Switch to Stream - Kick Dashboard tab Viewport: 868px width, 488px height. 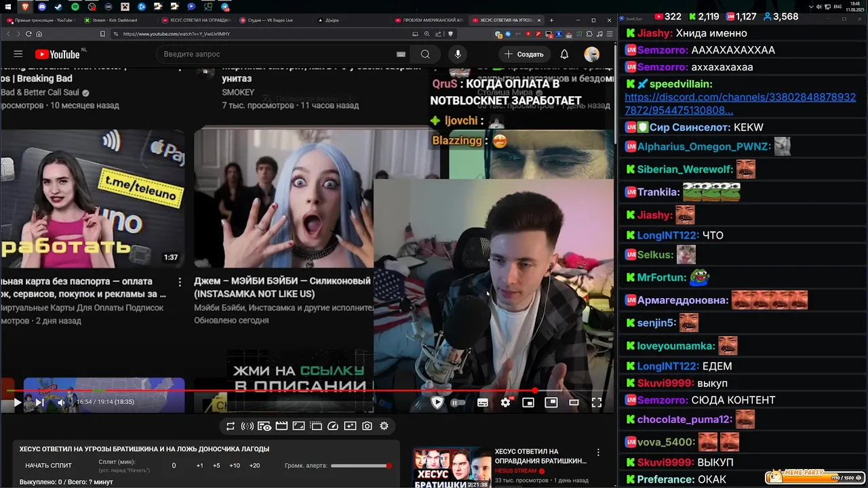pyautogui.click(x=116, y=20)
